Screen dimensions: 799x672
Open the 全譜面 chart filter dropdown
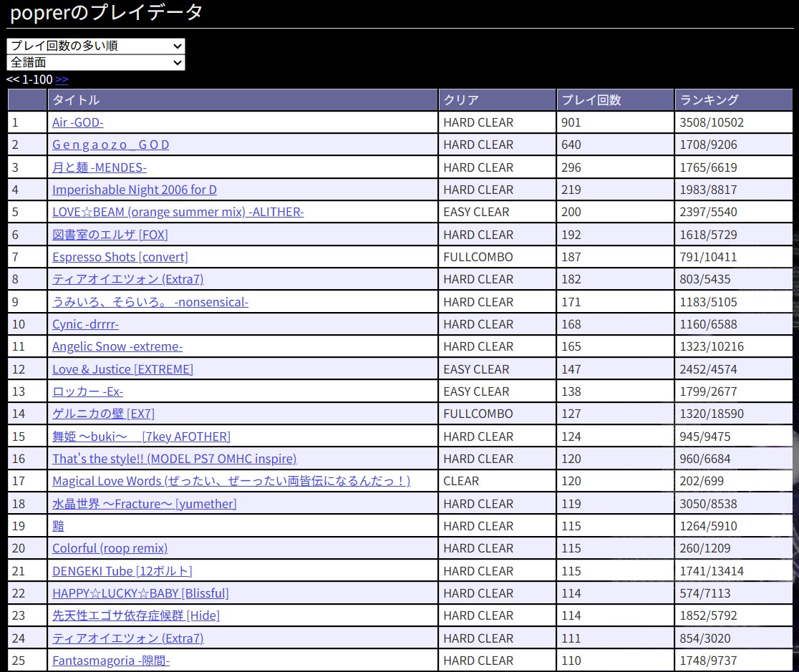[x=95, y=62]
